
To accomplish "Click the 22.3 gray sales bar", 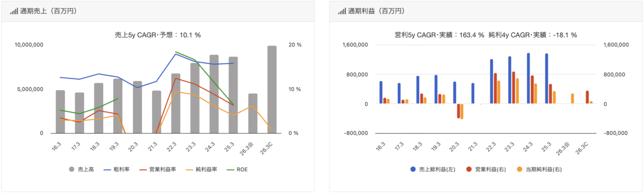I will [x=175, y=103].
